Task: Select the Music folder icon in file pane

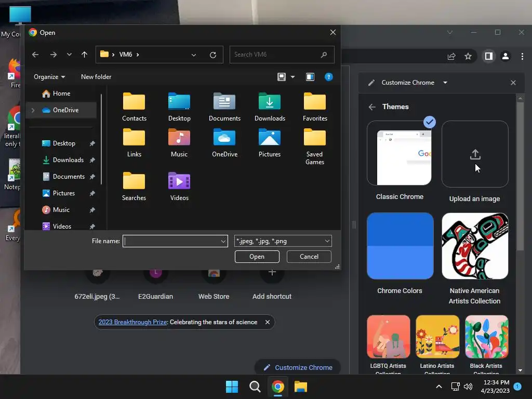Action: click(x=179, y=143)
